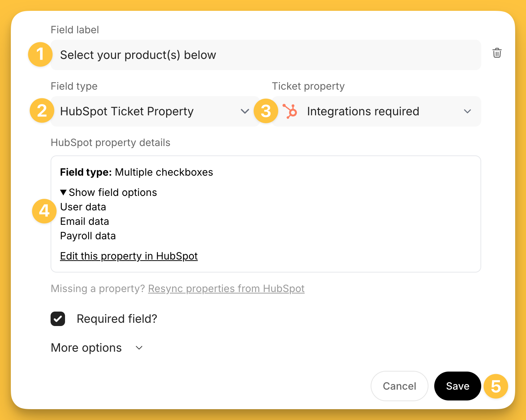Click the Payroll data option text

click(x=88, y=236)
